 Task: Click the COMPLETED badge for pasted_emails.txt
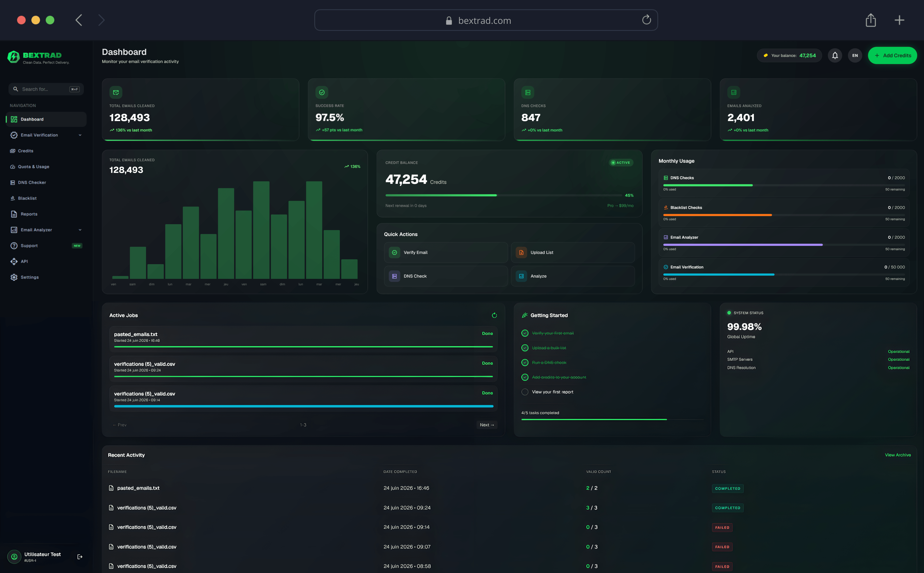pyautogui.click(x=727, y=488)
